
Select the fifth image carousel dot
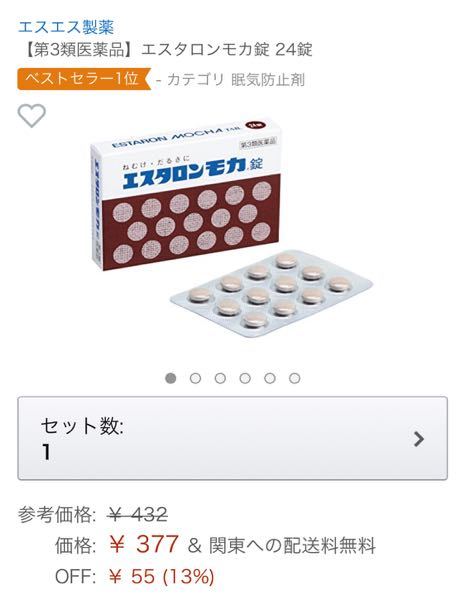270,378
